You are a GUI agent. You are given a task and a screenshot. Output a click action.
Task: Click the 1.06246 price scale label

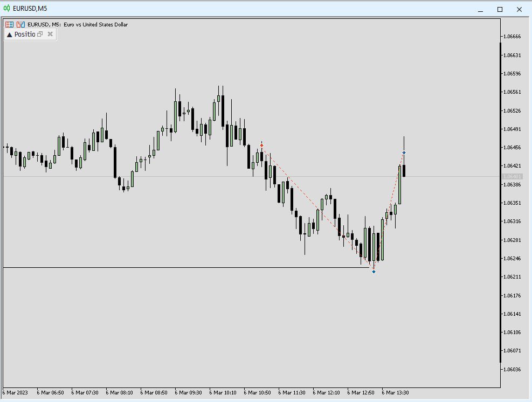512,259
